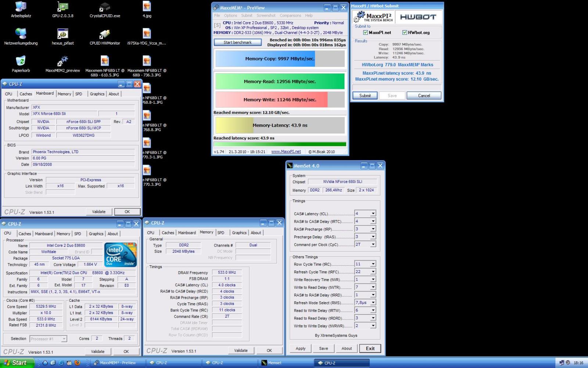The height and width of the screenshot is (368, 588).
Task: Click the volume speaker tray icon
Action: point(568,363)
